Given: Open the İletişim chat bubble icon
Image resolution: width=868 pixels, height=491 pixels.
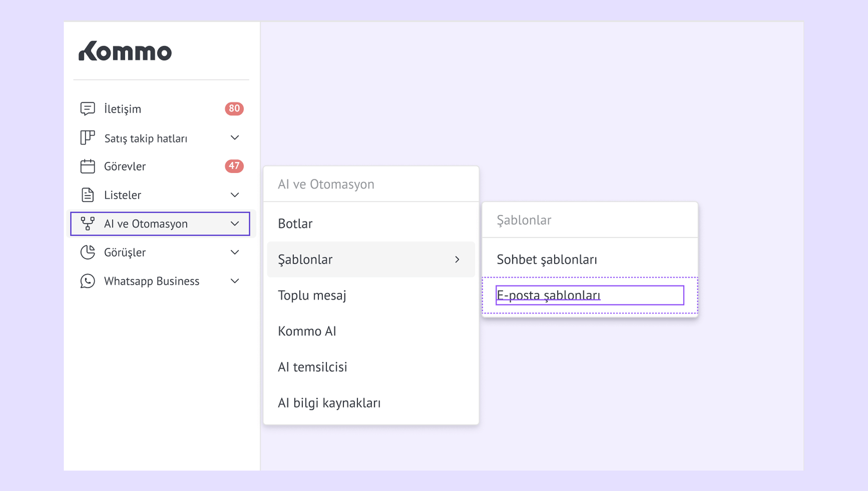Looking at the screenshot, I should point(87,109).
